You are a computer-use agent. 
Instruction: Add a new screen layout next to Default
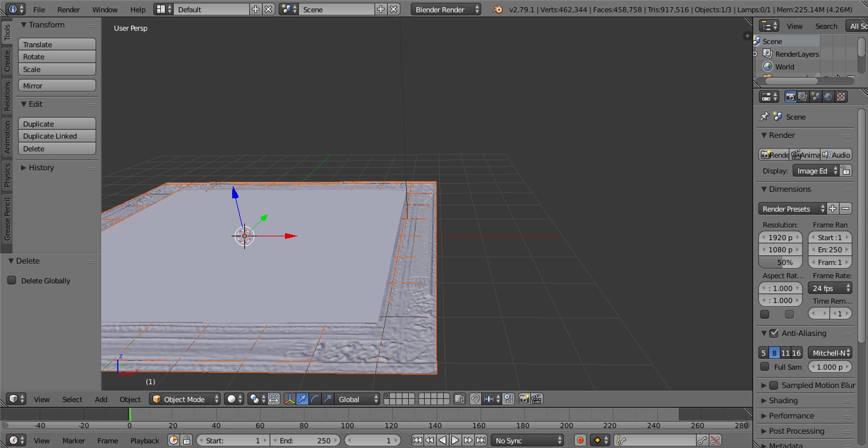255,9
